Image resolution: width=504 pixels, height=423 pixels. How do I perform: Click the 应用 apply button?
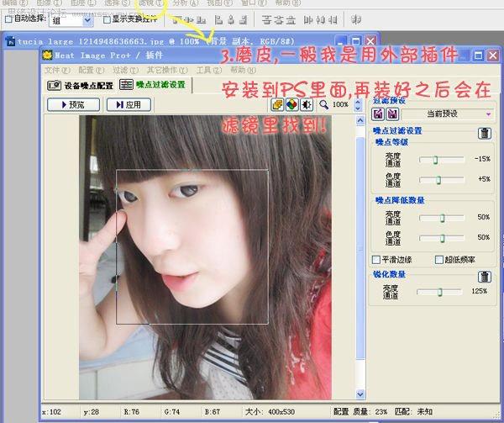click(x=129, y=104)
